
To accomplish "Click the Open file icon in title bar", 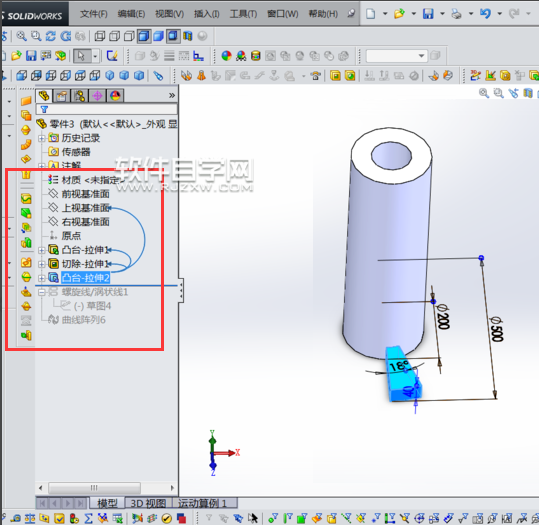I will (x=399, y=14).
